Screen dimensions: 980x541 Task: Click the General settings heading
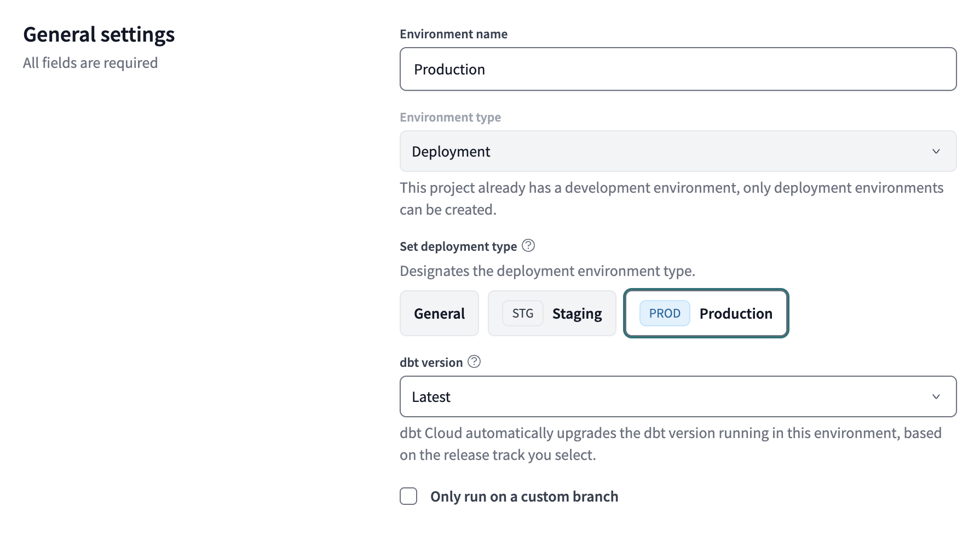pos(99,34)
